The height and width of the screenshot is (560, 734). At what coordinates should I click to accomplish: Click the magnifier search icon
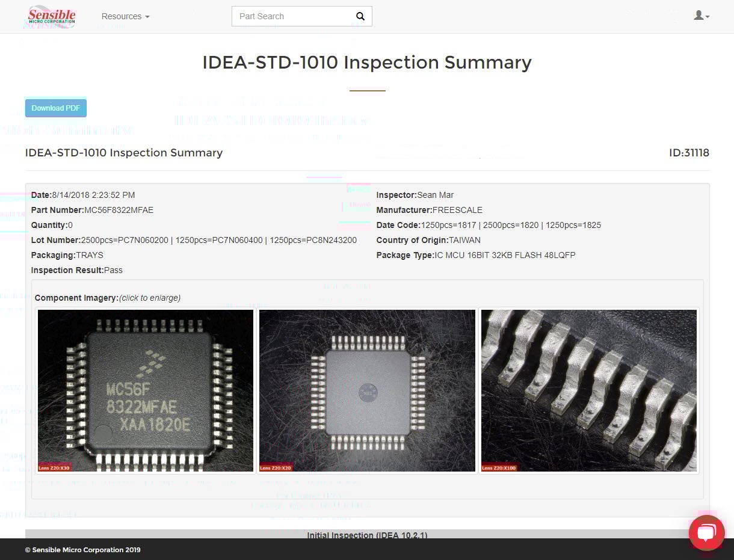click(x=360, y=16)
